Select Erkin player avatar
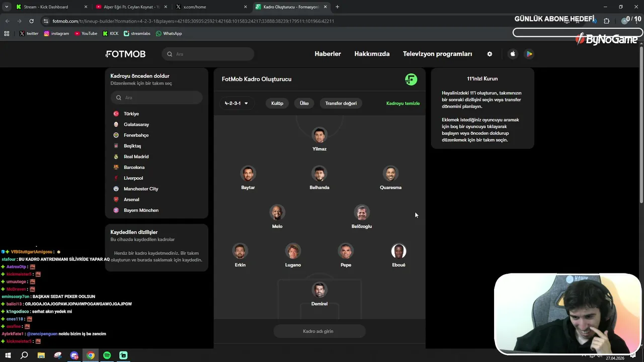Screen dimensions: 644x362 coord(240,251)
